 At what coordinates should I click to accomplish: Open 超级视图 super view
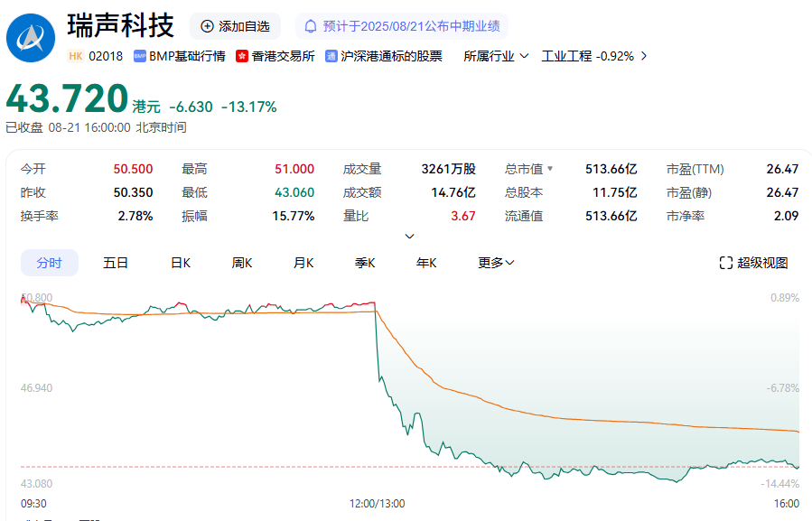754,263
